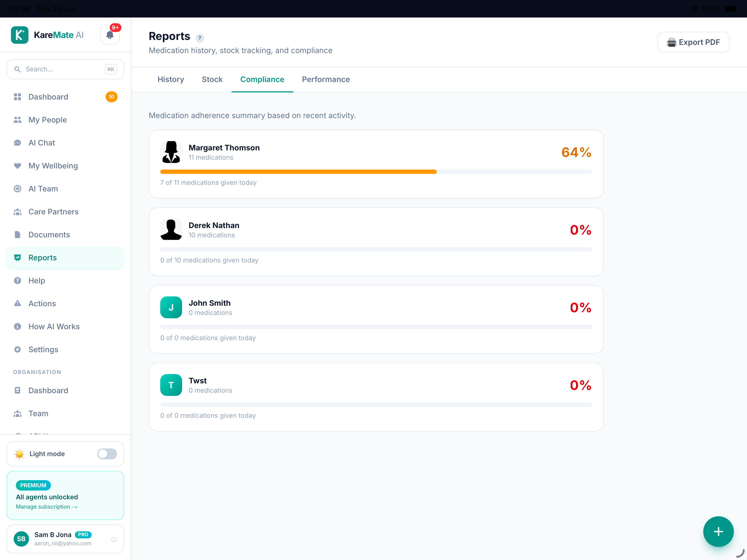Image resolution: width=747 pixels, height=560 pixels.
Task: Click Manage subscription link
Action: point(46,507)
